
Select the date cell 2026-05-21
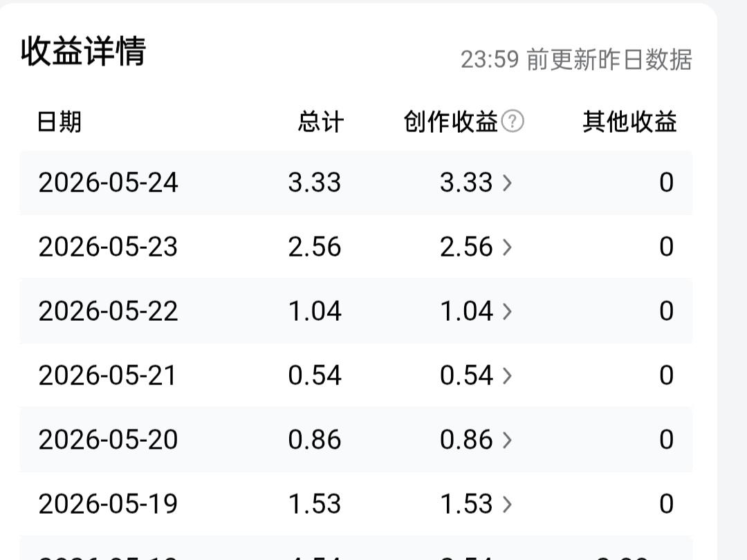click(107, 375)
